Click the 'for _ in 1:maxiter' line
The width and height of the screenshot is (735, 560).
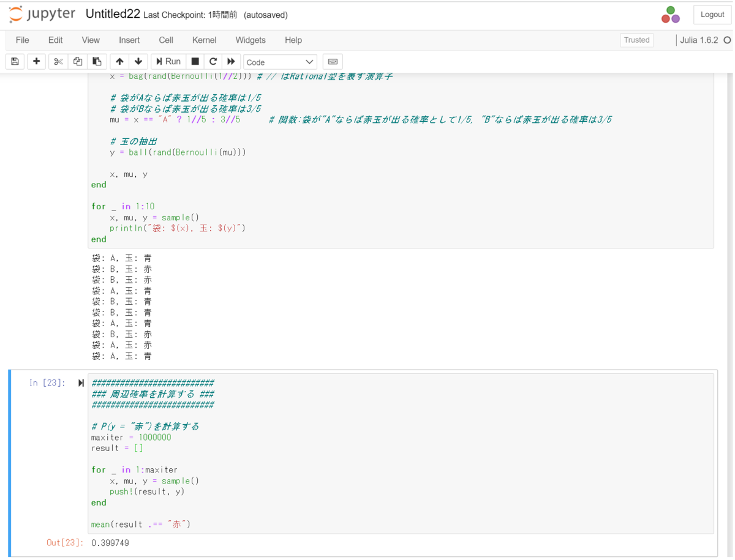click(x=135, y=470)
